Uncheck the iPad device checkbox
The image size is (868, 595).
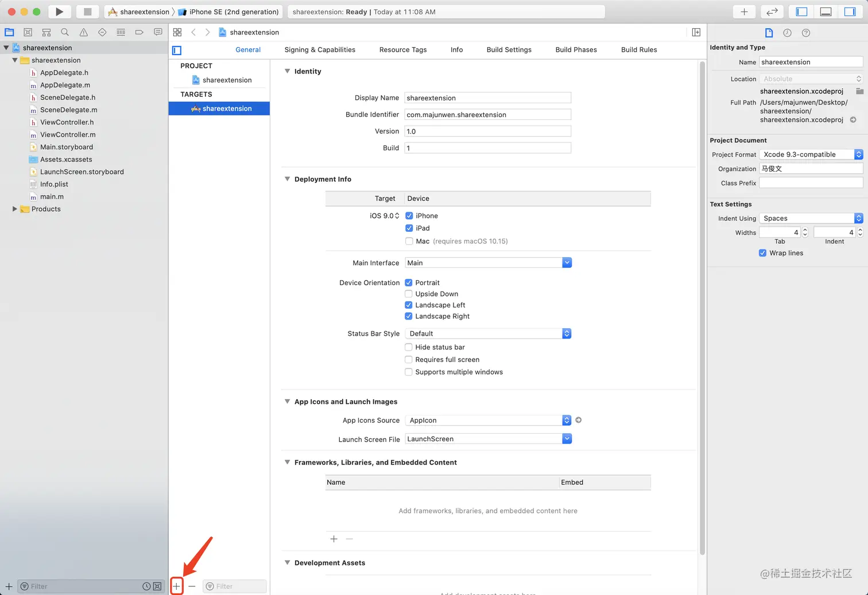pyautogui.click(x=409, y=228)
